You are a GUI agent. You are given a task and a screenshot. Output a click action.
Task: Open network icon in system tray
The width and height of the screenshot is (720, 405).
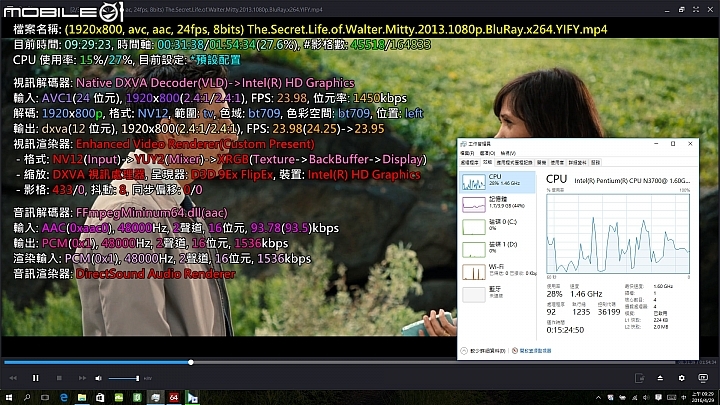click(x=634, y=398)
